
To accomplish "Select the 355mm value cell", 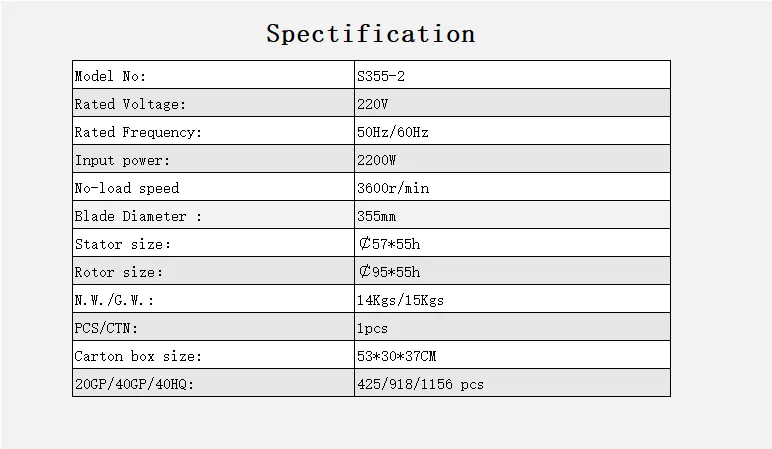I will click(x=376, y=216).
